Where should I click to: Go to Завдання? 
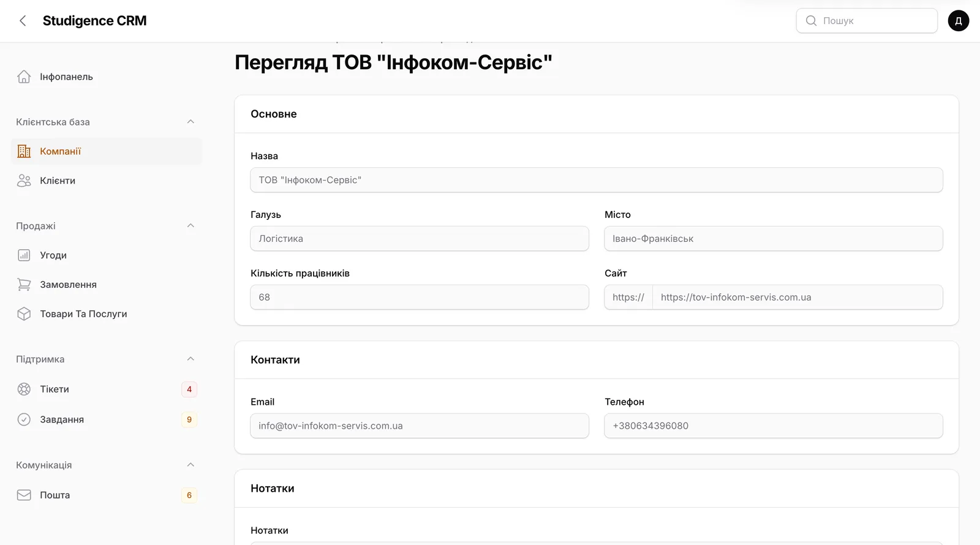[107, 419]
